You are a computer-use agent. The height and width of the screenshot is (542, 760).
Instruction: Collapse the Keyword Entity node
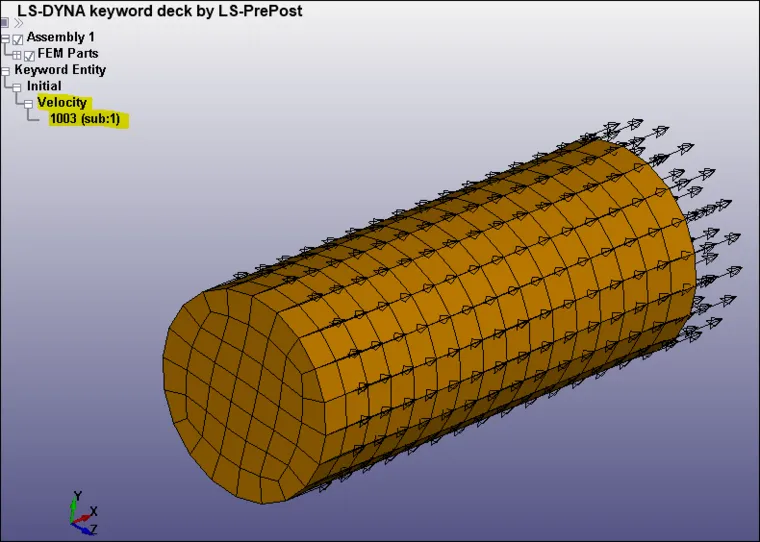point(5,71)
